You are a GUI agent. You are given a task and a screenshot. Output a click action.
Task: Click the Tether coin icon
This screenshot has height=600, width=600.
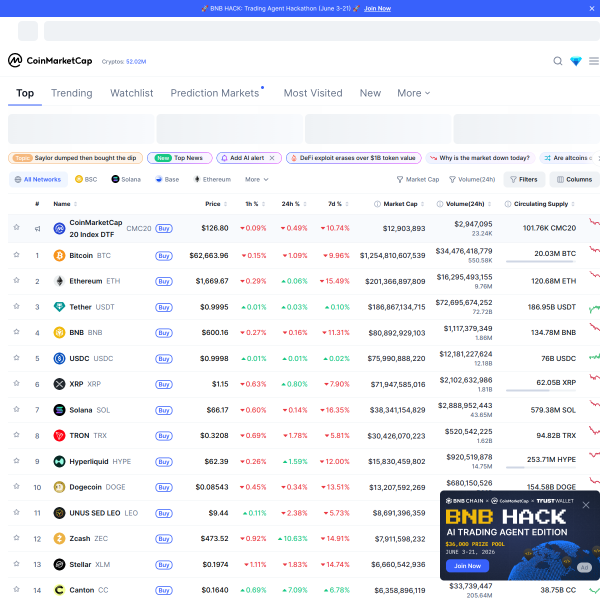click(x=59, y=307)
